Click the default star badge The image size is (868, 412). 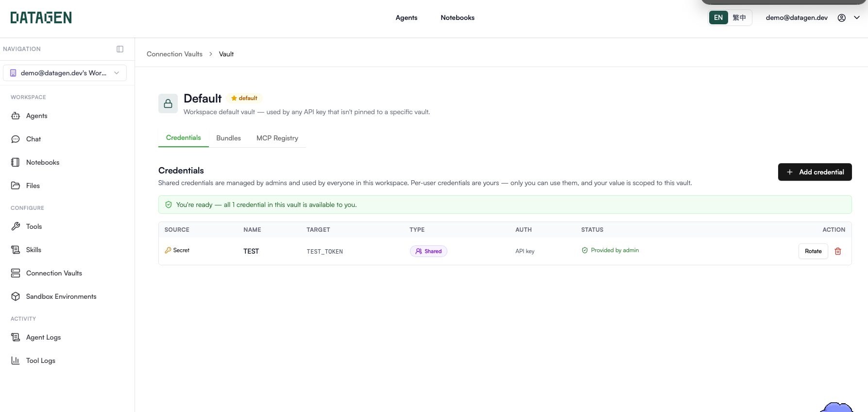pyautogui.click(x=244, y=98)
